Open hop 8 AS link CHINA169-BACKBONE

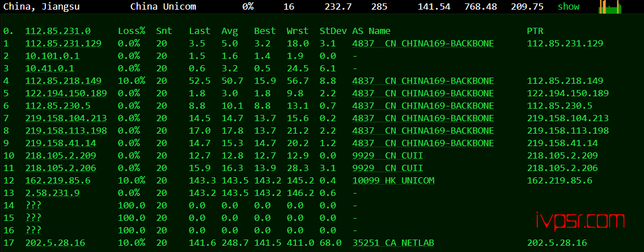pyautogui.click(x=423, y=130)
